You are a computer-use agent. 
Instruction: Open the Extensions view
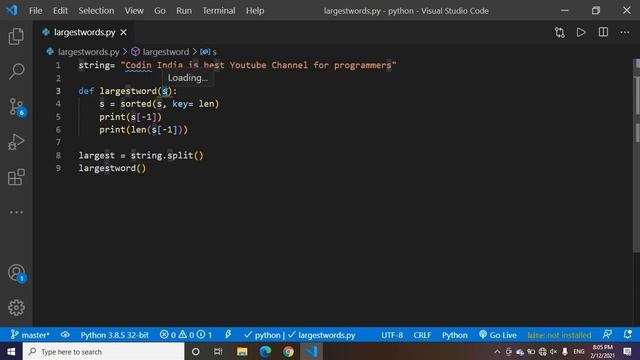pyautogui.click(x=16, y=177)
